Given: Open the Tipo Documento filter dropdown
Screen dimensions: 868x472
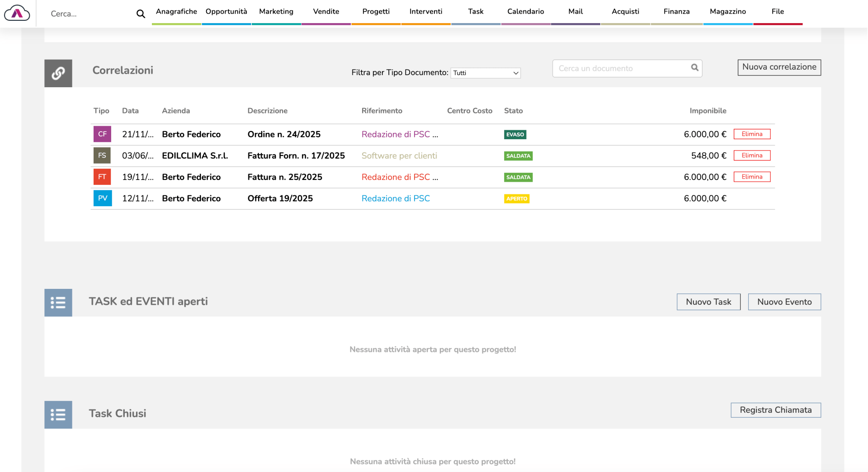Looking at the screenshot, I should click(x=485, y=73).
